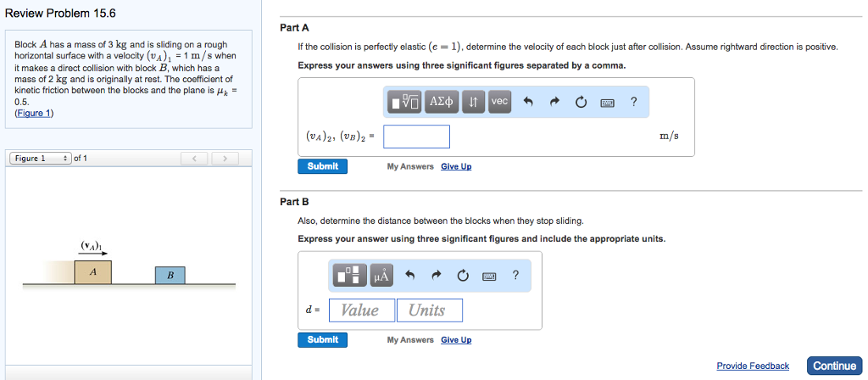Reset the Part A answer field
868x380 pixels.
(x=581, y=102)
